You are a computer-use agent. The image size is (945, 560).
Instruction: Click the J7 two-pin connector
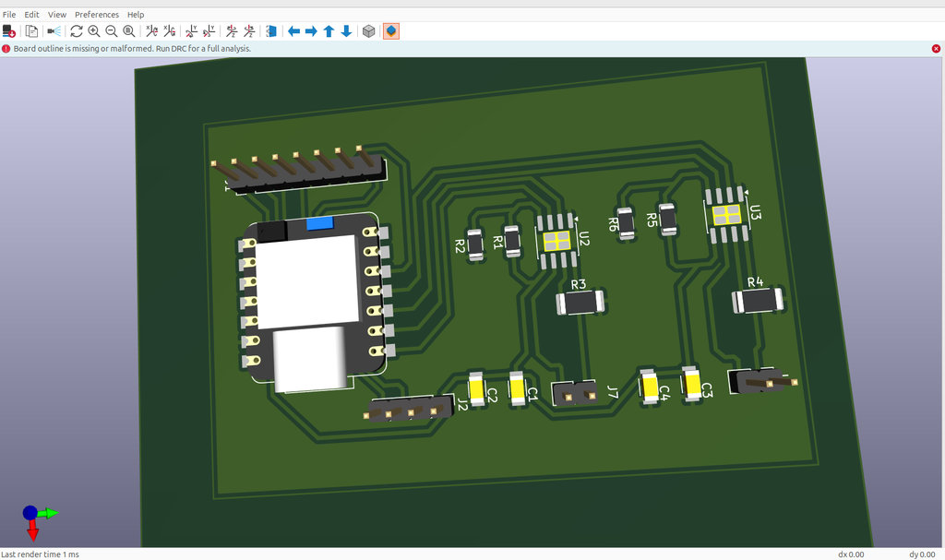[x=574, y=393]
